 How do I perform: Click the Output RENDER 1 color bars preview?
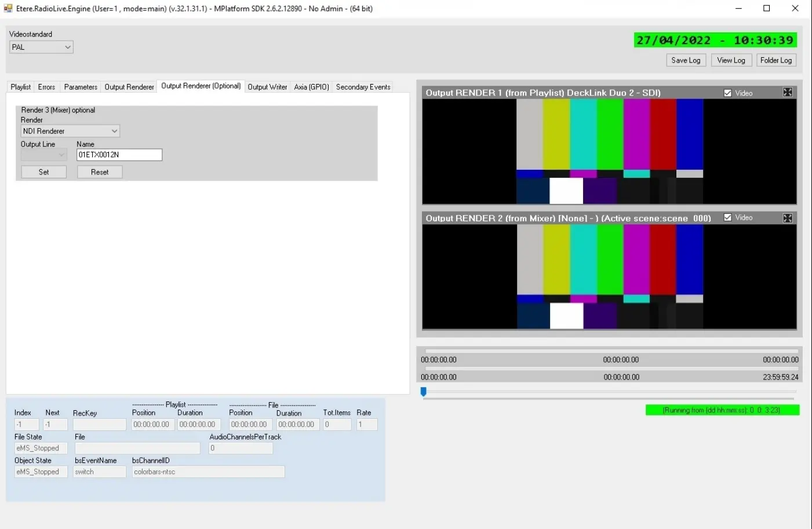[609, 151]
